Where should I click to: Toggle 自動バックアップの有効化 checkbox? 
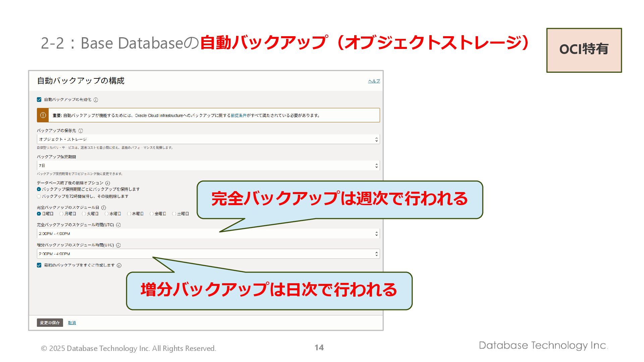click(39, 100)
